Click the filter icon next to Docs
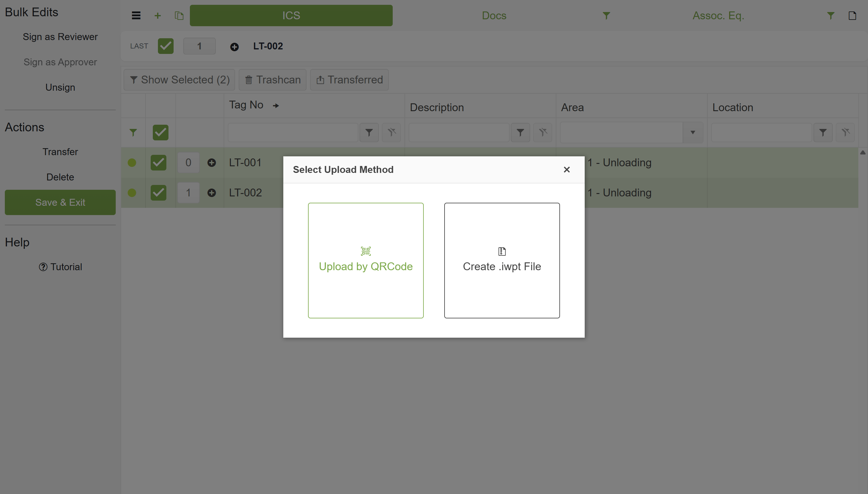The height and width of the screenshot is (494, 868). pos(606,16)
